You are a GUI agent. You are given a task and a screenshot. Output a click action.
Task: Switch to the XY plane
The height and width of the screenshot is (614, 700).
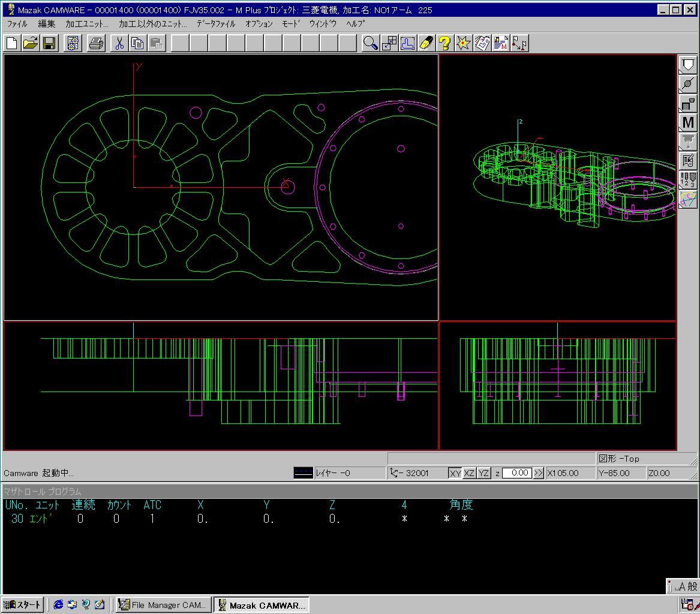(x=455, y=473)
